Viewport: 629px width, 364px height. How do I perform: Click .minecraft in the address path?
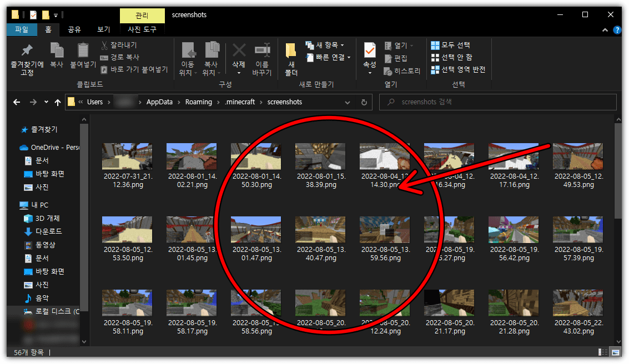point(240,102)
